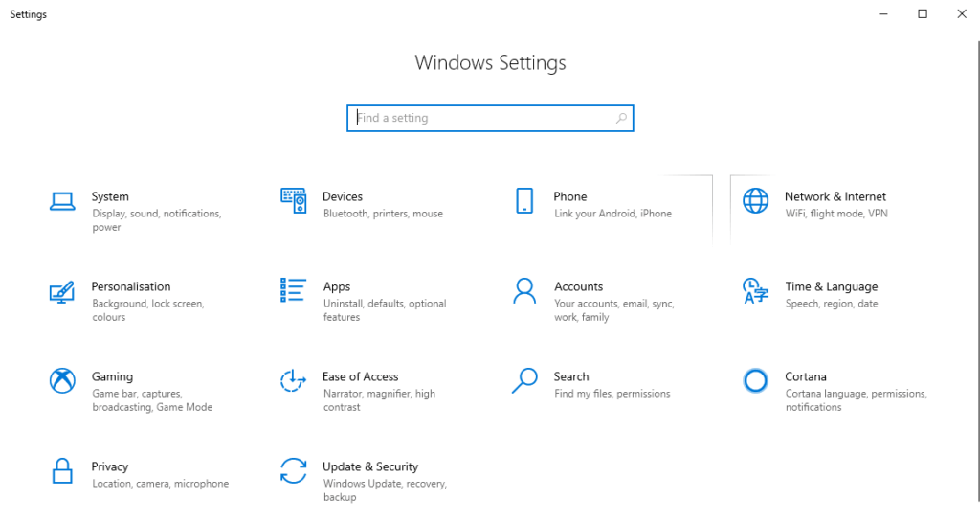
Task: Click 'Bluetooth, printers, mouse' description
Action: click(x=383, y=214)
